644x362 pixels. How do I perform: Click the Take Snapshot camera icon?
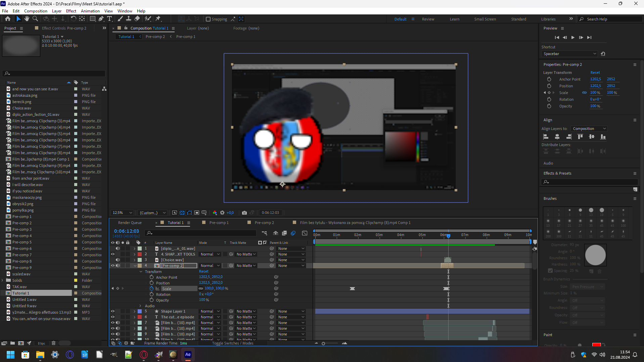point(244,213)
